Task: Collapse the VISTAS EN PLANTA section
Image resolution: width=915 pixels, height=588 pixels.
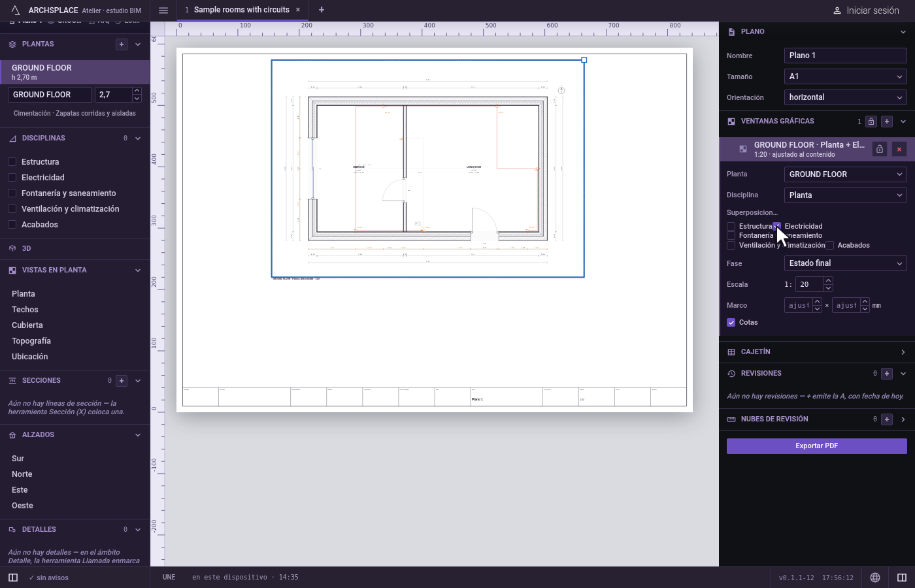Action: [x=138, y=270]
